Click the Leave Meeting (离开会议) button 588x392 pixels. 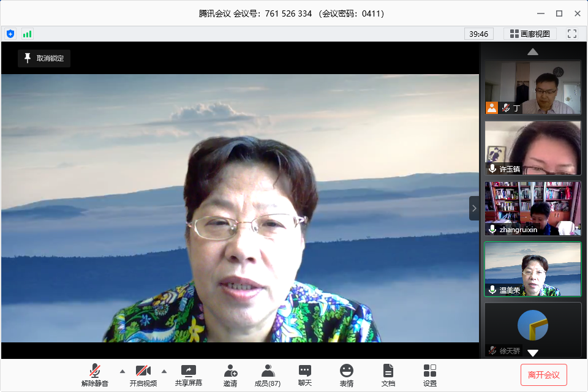(x=544, y=375)
